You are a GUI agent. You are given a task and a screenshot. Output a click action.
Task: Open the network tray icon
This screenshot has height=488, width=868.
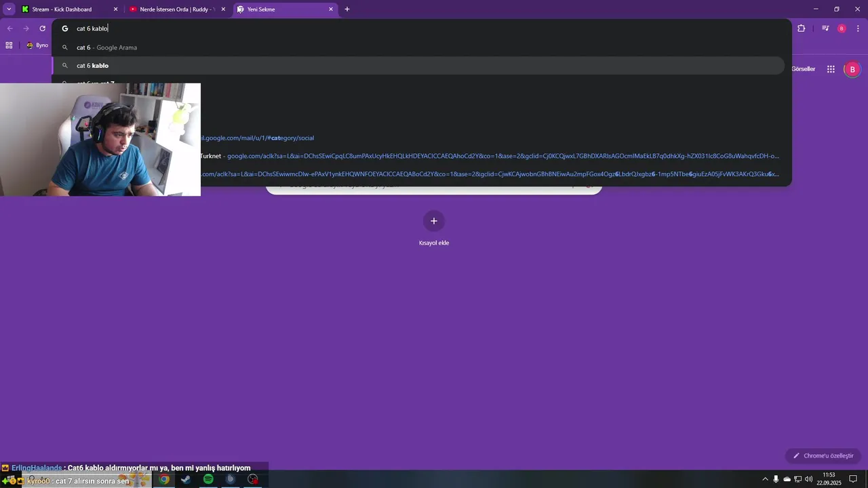(797, 479)
